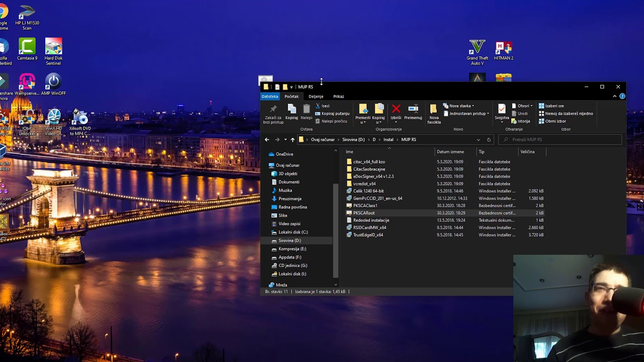Switch to the Početak ribbon tab

(x=292, y=97)
